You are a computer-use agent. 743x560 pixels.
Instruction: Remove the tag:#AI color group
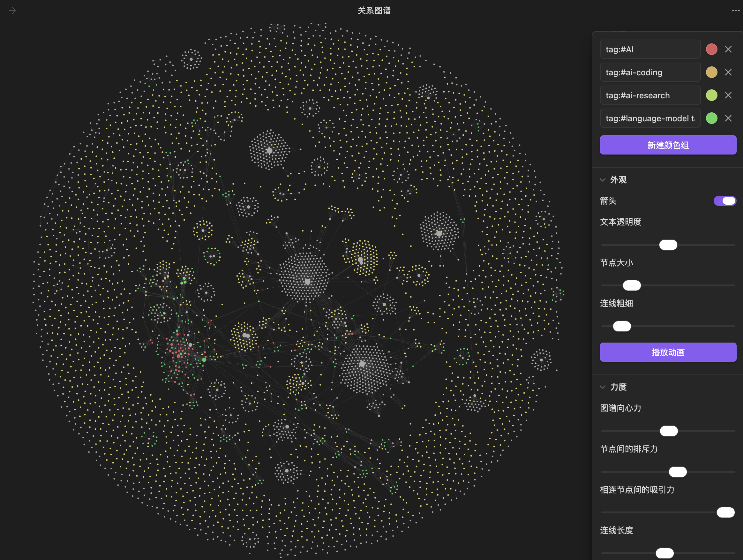(728, 49)
